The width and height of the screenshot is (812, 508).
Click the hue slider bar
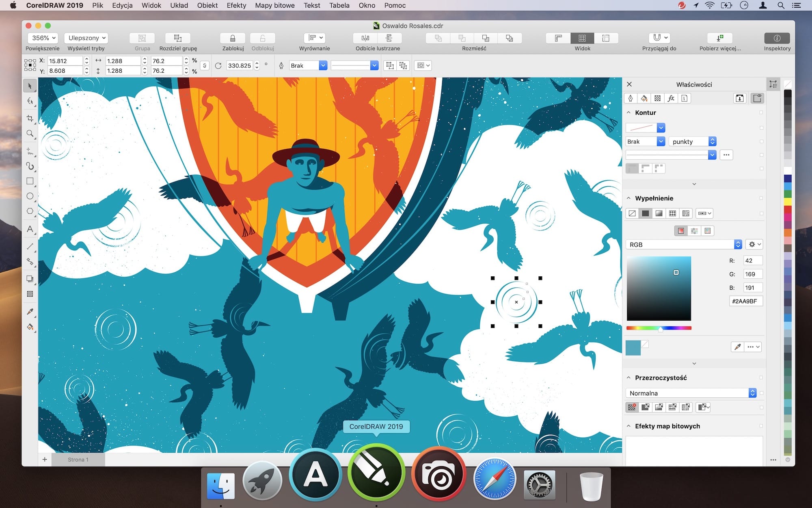point(659,328)
